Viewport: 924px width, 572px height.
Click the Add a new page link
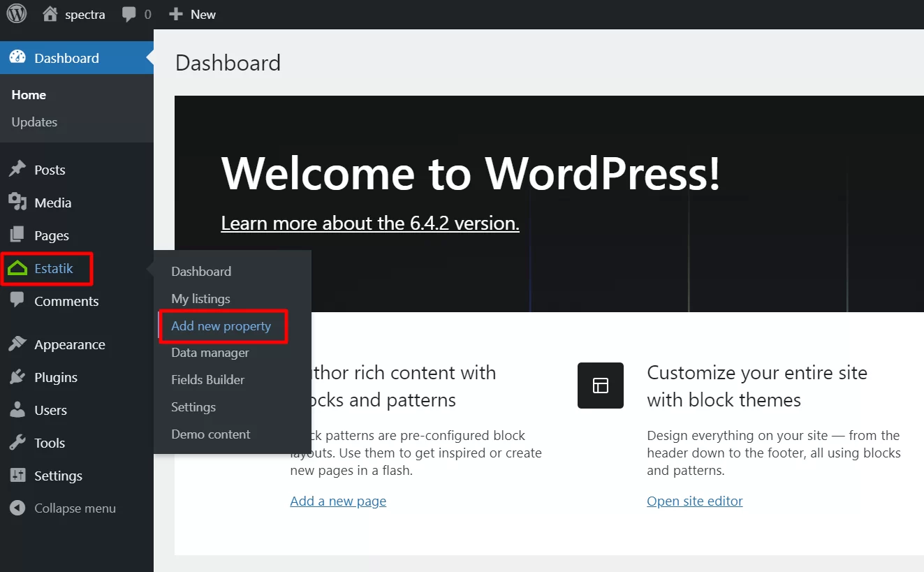338,501
